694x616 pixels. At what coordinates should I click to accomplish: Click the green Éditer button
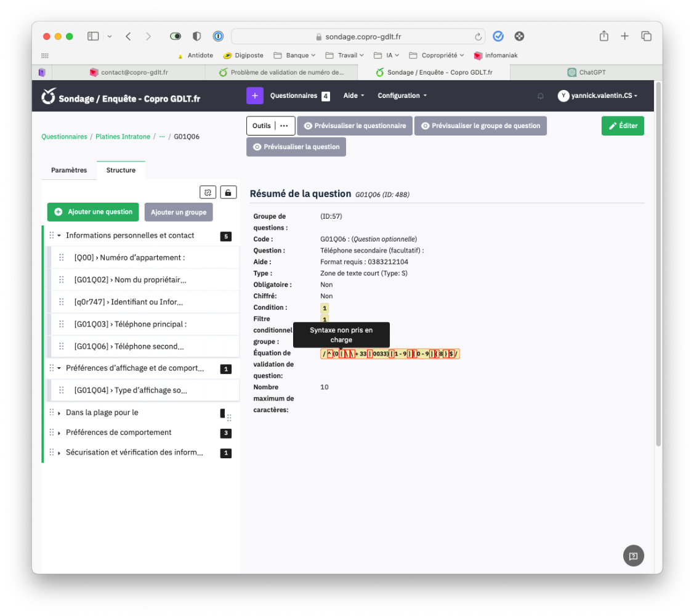pos(623,126)
